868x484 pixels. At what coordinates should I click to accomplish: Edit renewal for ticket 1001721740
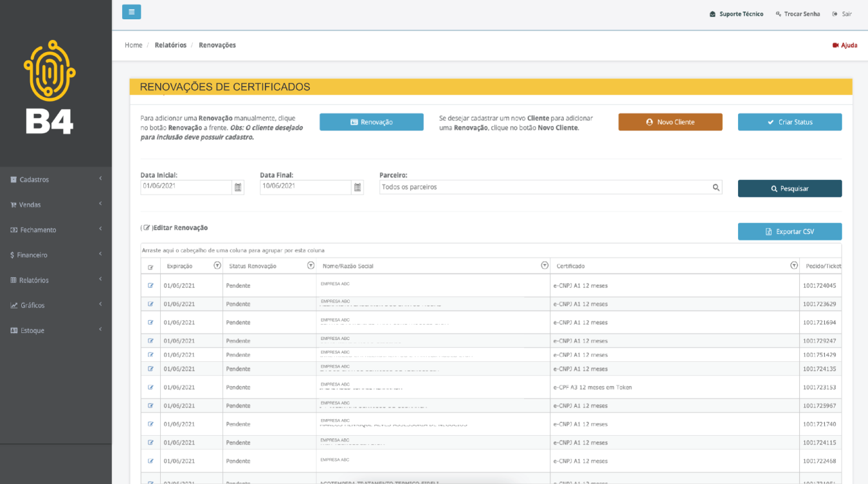point(150,424)
